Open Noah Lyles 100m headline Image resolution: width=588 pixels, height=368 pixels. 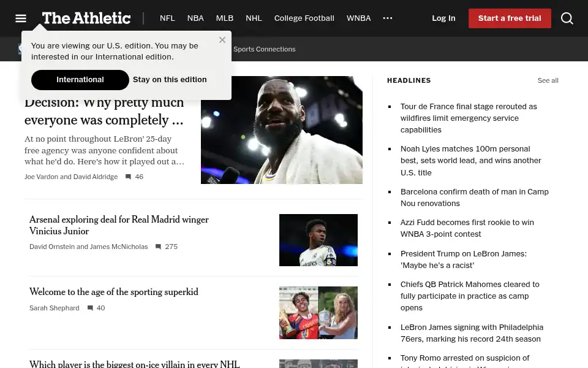point(470,161)
